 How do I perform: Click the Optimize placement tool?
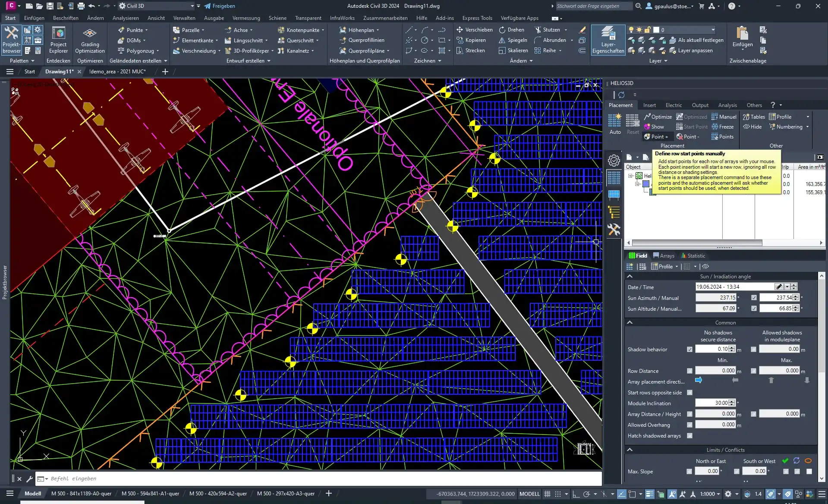pyautogui.click(x=658, y=117)
